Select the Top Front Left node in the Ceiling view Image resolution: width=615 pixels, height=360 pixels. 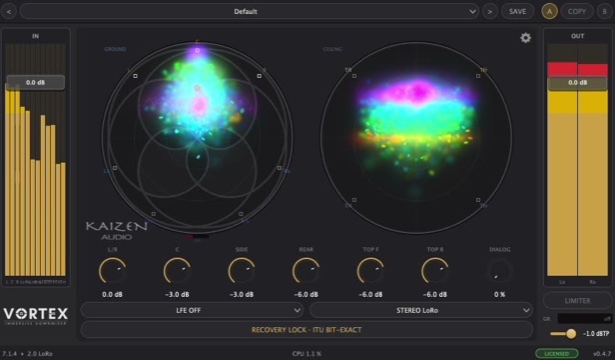pyautogui.click(x=354, y=76)
